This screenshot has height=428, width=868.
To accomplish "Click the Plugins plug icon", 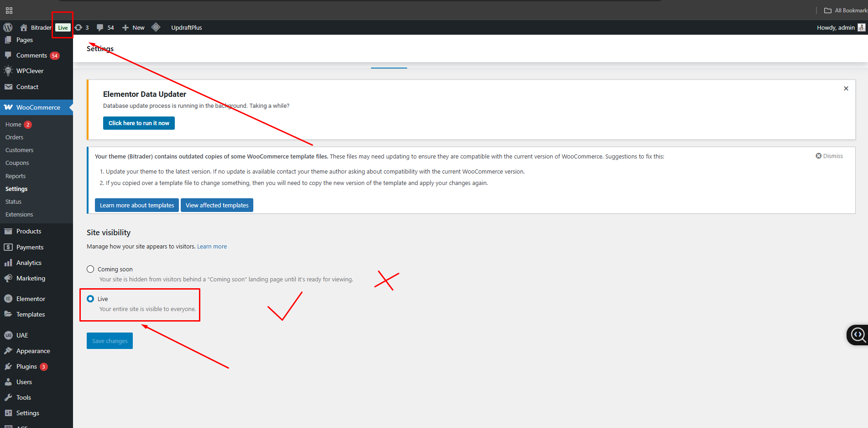I will point(8,366).
